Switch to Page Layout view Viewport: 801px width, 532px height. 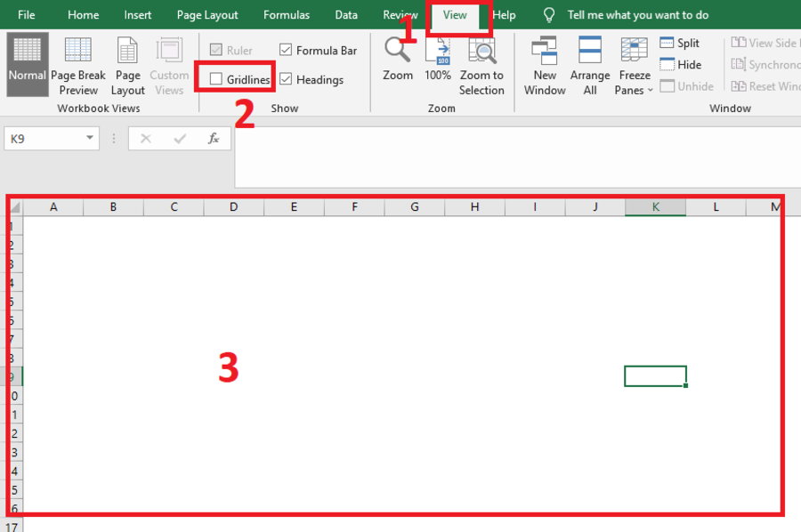click(x=127, y=67)
